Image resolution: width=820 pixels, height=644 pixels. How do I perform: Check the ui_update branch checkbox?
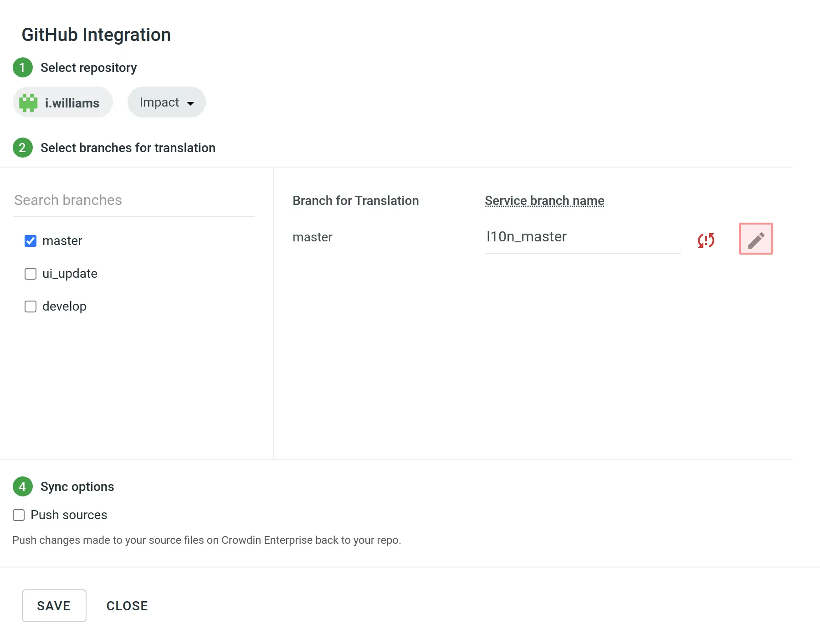31,274
